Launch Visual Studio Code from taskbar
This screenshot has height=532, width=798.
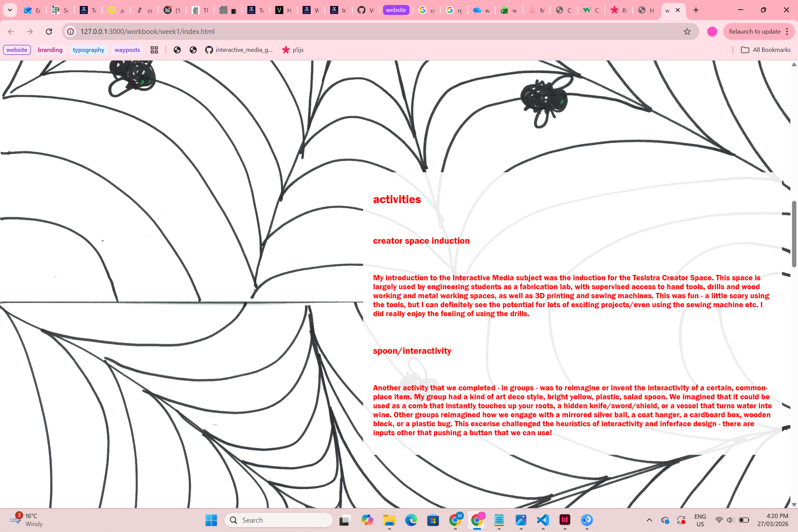543,520
